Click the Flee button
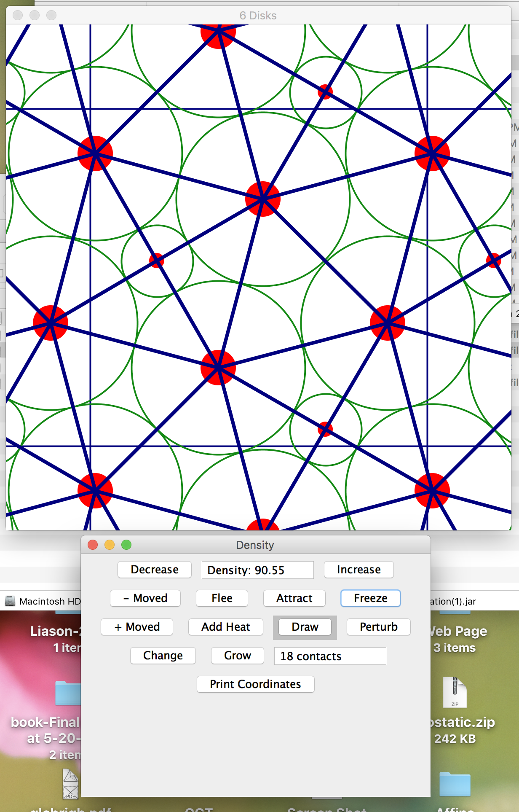519x812 pixels. click(x=222, y=598)
